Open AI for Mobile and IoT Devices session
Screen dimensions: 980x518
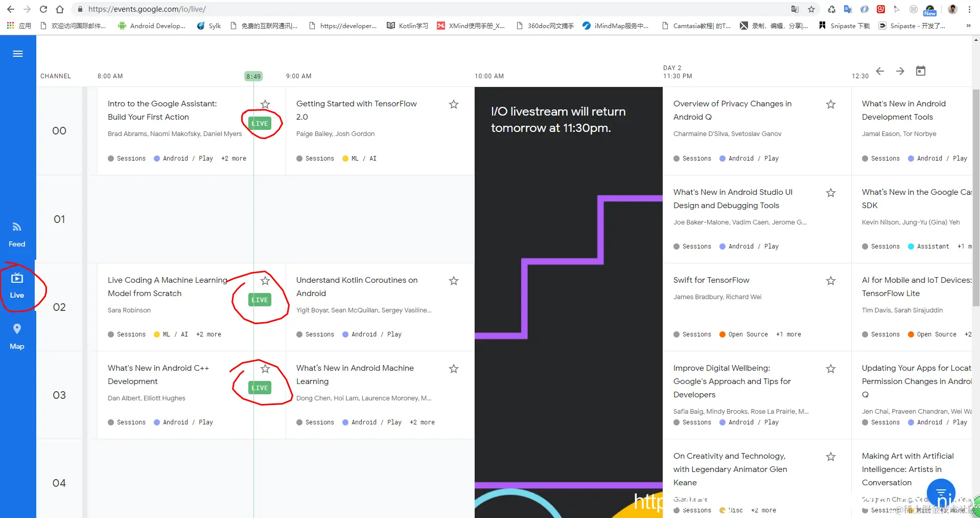coord(917,286)
